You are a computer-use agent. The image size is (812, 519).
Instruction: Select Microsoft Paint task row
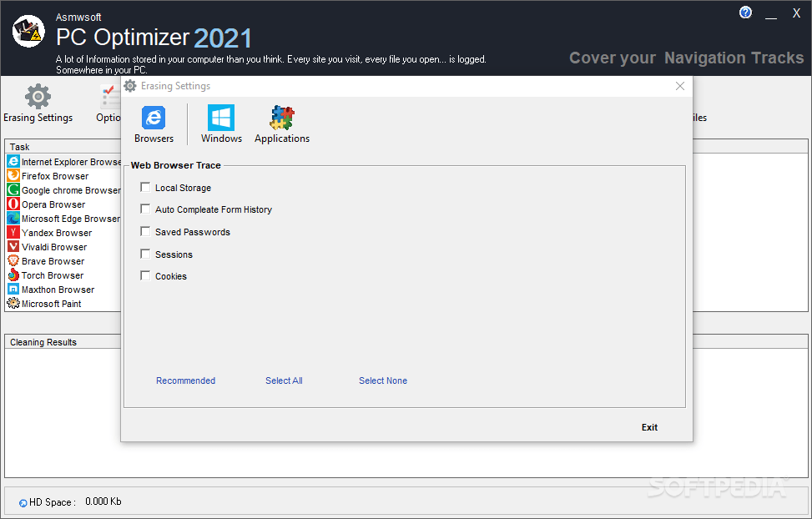63,304
